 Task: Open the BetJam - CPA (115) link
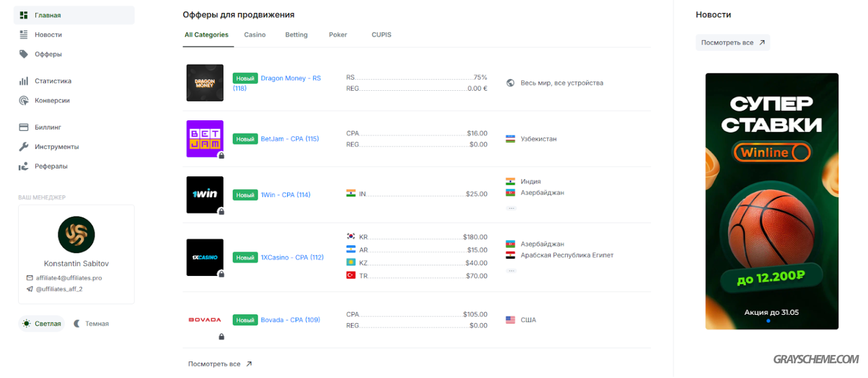click(x=290, y=139)
